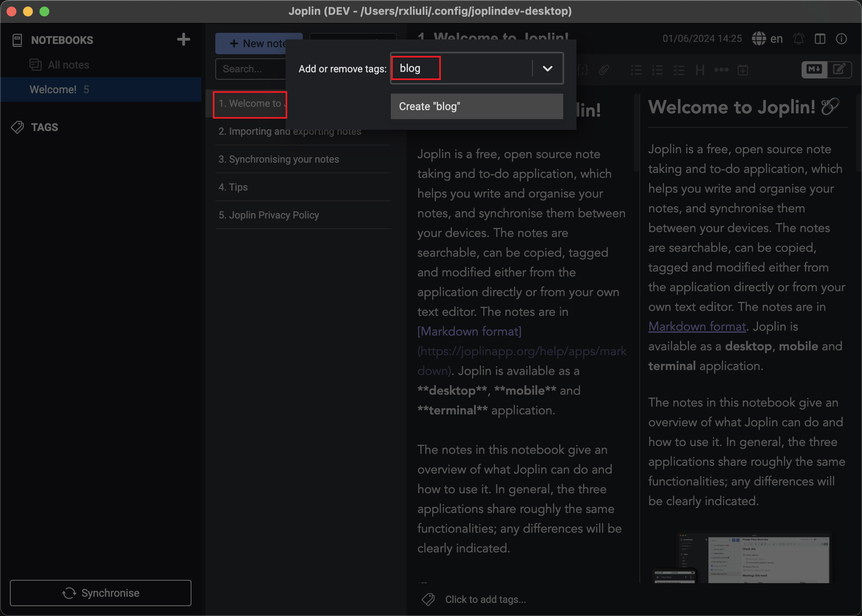The width and height of the screenshot is (862, 616).
Task: Open note properties info icon
Action: (841, 39)
